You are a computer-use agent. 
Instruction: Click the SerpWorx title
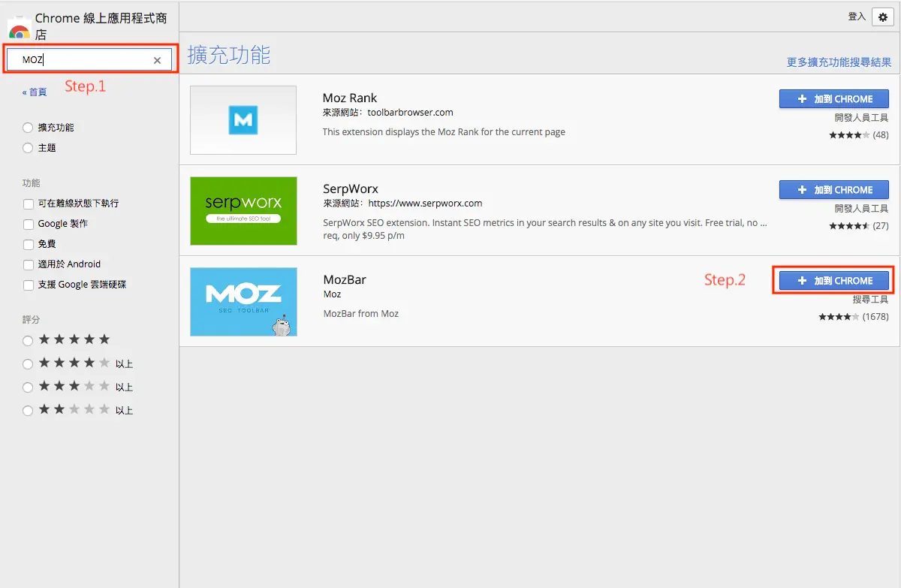tap(351, 188)
